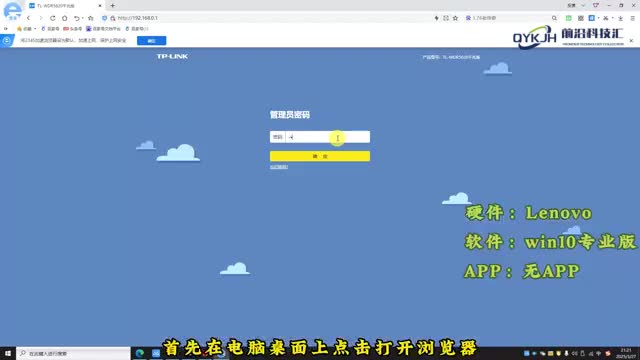Click the blue shield security icon
This screenshot has height=360, width=640.
[x=104, y=18]
